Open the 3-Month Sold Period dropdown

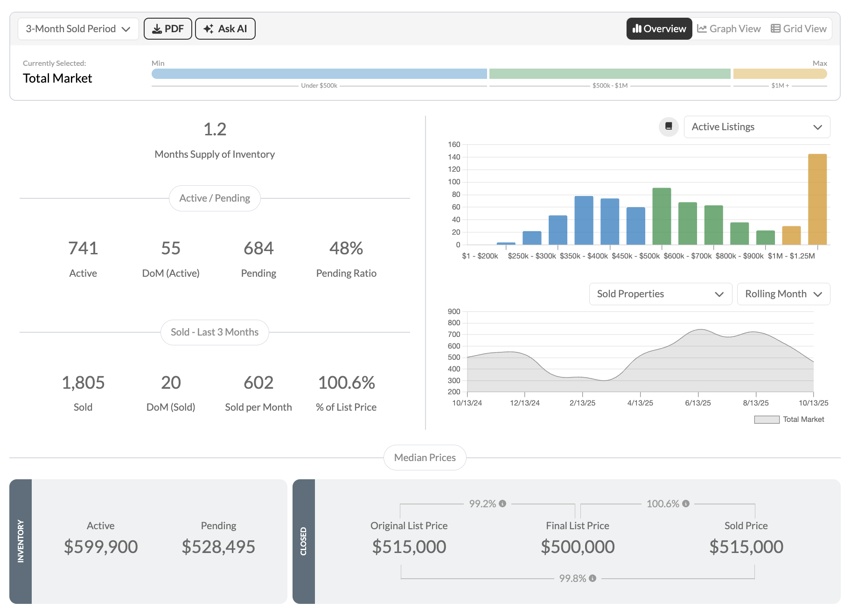point(78,29)
